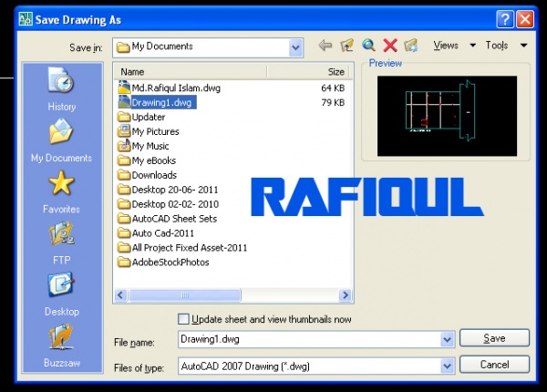The image size is (547, 392).
Task: Click the drawing preview thumbnail
Action: click(447, 116)
